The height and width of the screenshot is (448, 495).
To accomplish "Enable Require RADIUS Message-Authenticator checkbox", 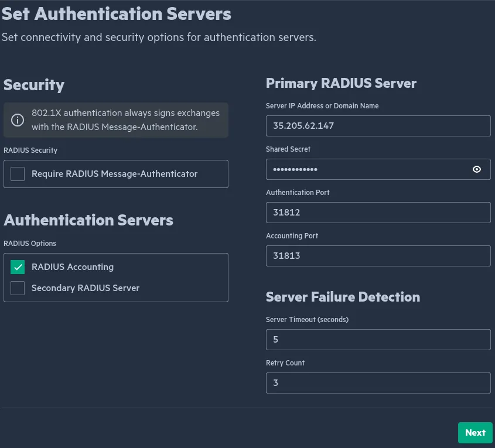I will pyautogui.click(x=18, y=174).
